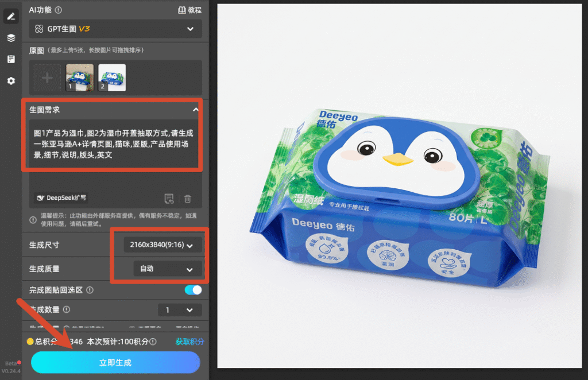This screenshot has width=588, height=380.
Task: Open the 生成数量 count dropdown
Action: 180,310
